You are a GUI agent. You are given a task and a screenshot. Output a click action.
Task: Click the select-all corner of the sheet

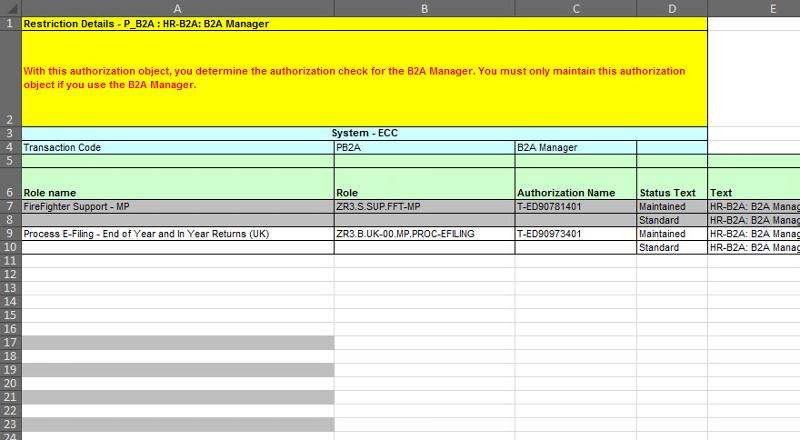coord(10,8)
